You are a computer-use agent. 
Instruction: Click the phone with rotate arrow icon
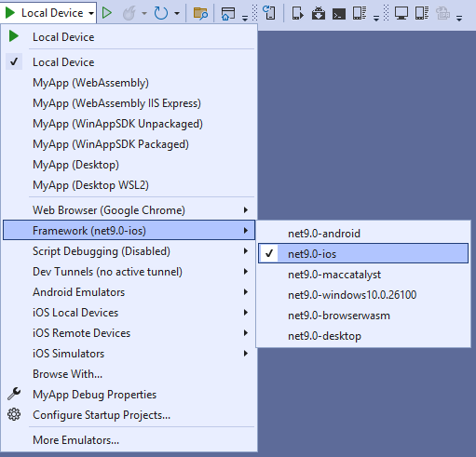(269, 13)
